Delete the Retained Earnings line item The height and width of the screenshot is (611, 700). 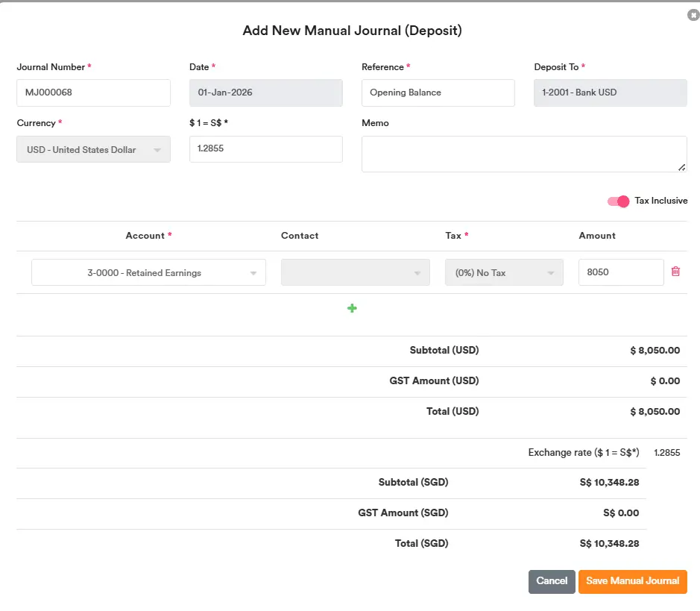[675, 272]
